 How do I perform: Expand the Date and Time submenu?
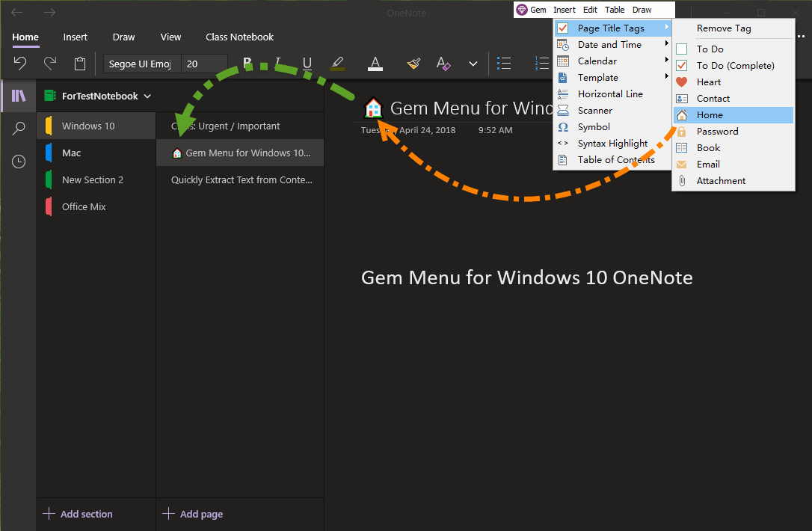pos(612,45)
